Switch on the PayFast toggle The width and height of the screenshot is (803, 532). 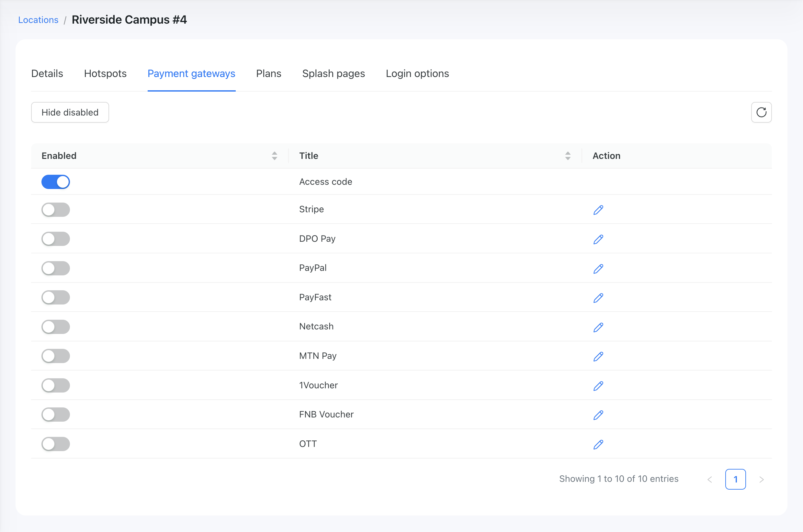click(x=56, y=298)
